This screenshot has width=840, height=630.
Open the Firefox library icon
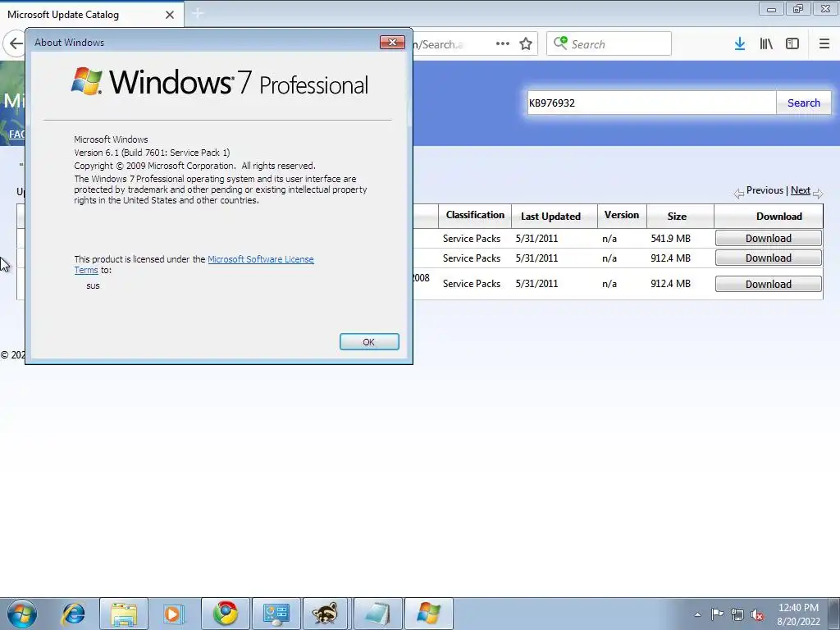pos(766,44)
